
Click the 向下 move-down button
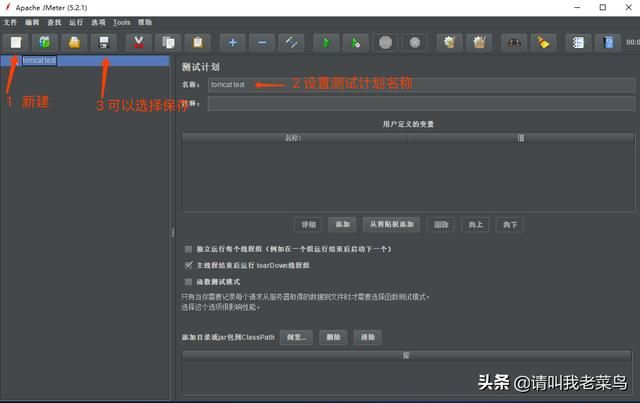[x=510, y=225]
